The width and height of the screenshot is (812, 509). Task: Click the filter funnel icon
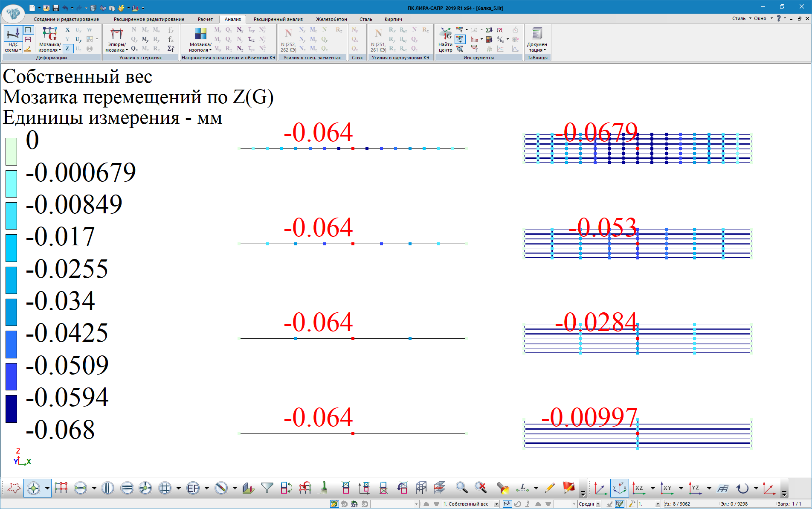point(267,488)
